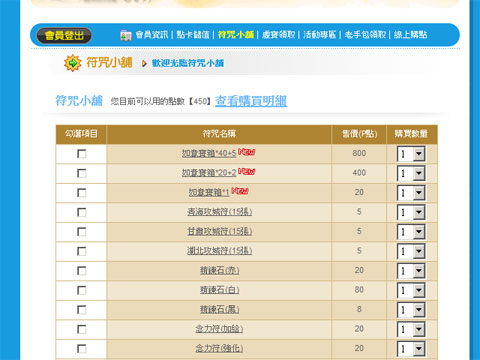Click the New badge on 如意寶箱*40+5
Image resolution: width=480 pixels, height=360 pixels.
[x=246, y=152]
